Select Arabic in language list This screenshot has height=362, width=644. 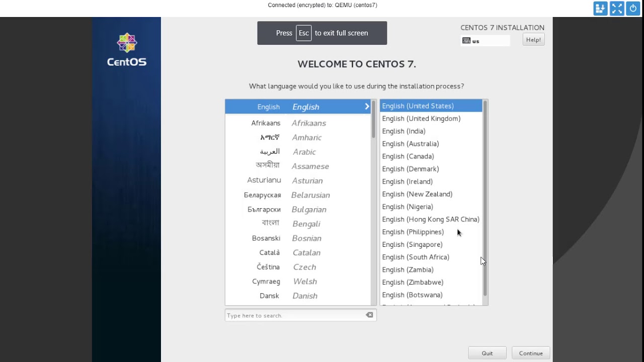298,152
